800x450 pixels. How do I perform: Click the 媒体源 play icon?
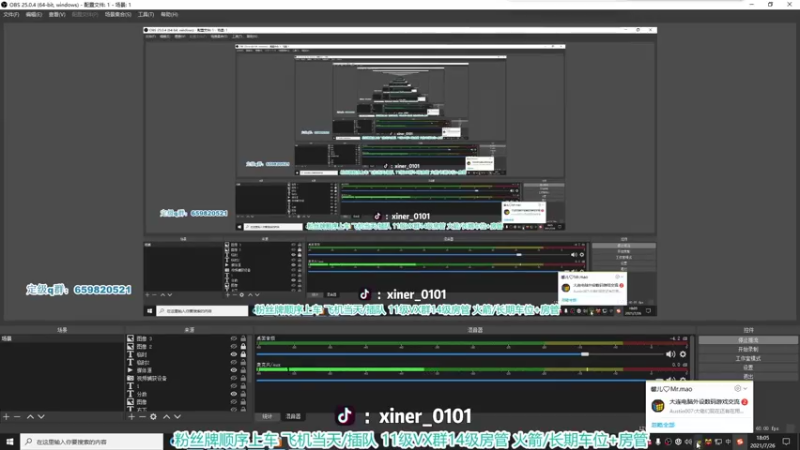(131, 370)
